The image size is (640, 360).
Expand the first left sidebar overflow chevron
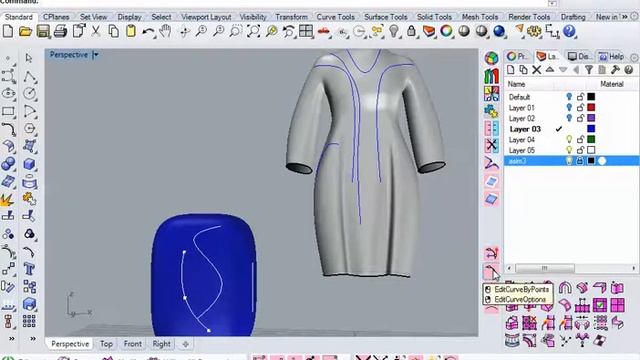click(11, 338)
